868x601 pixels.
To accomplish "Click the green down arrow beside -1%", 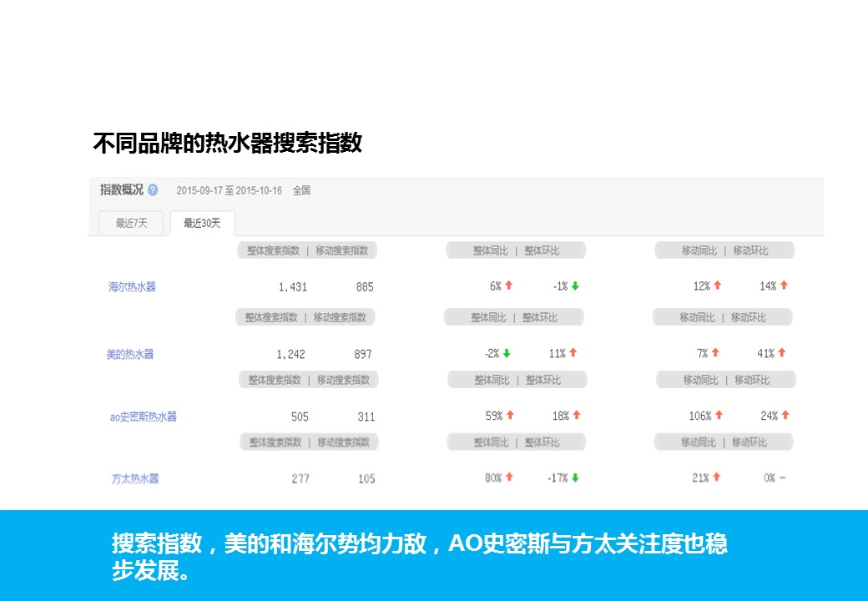I will click(575, 286).
